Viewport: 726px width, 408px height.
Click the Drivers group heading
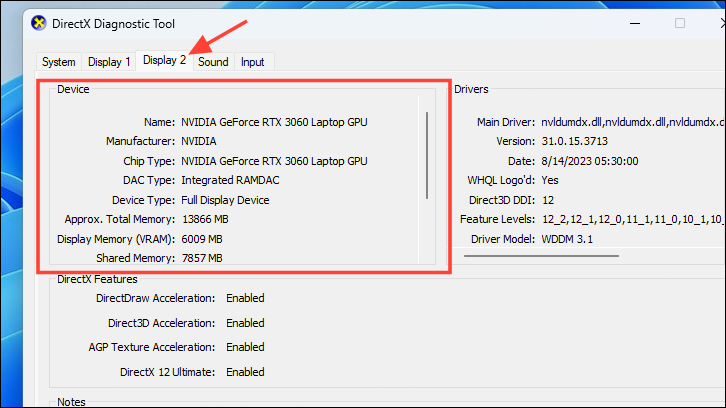(x=471, y=89)
